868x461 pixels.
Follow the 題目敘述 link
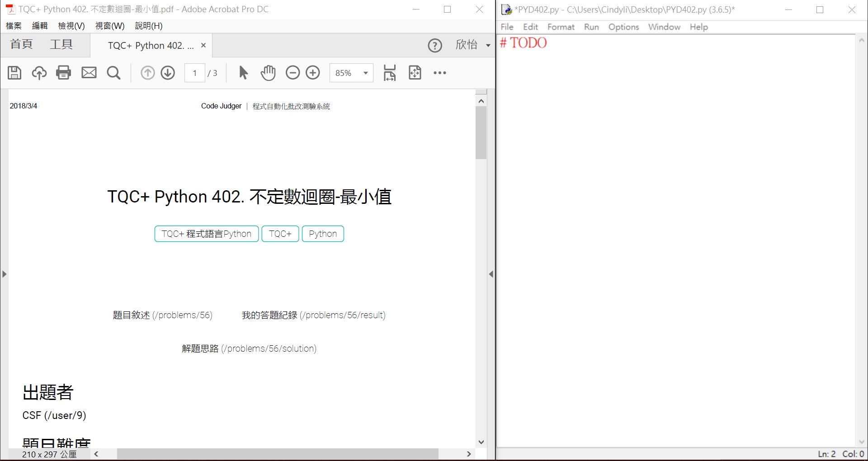(x=162, y=315)
